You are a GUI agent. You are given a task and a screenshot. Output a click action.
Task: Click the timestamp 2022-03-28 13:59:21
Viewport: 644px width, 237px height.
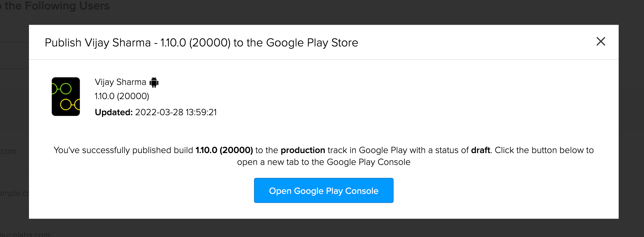tap(176, 112)
